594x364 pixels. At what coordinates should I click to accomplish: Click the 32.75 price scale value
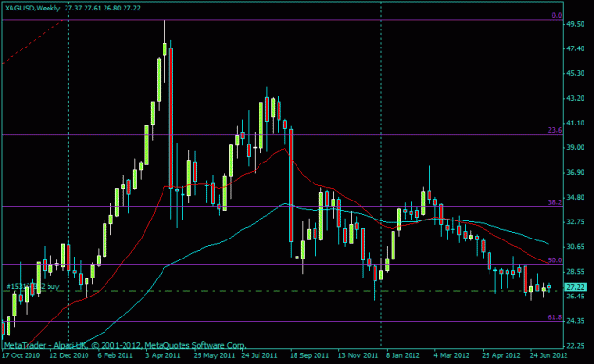575,222
